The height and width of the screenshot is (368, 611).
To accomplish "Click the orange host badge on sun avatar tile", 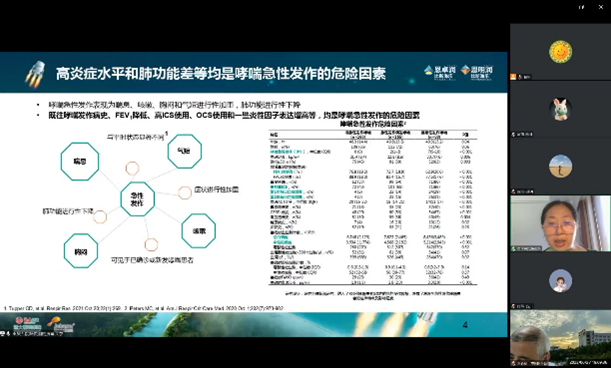I will coord(513,77).
